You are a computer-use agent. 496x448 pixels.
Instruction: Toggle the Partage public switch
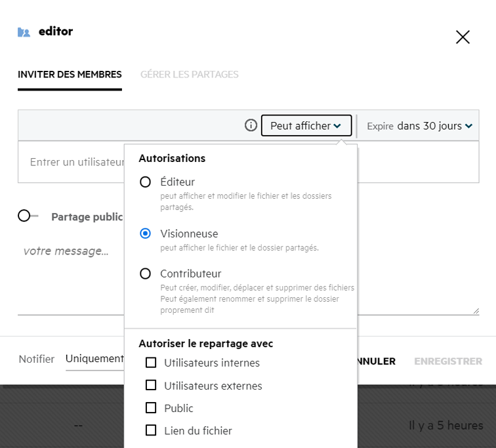[x=28, y=216]
